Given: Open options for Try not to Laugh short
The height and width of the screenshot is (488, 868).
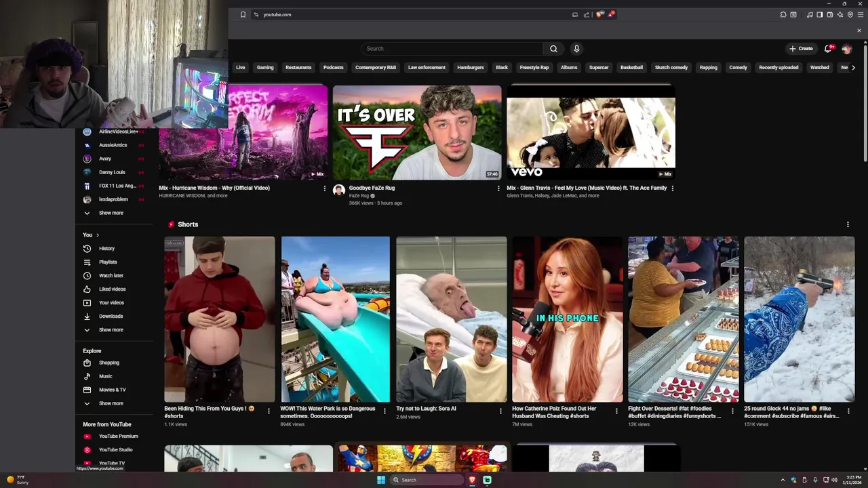Looking at the screenshot, I should click(501, 411).
